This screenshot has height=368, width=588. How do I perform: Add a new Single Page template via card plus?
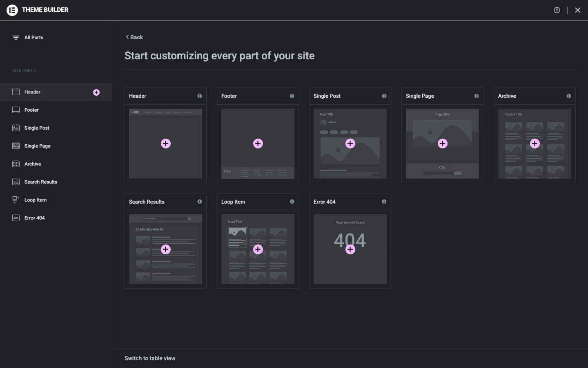pyautogui.click(x=443, y=144)
